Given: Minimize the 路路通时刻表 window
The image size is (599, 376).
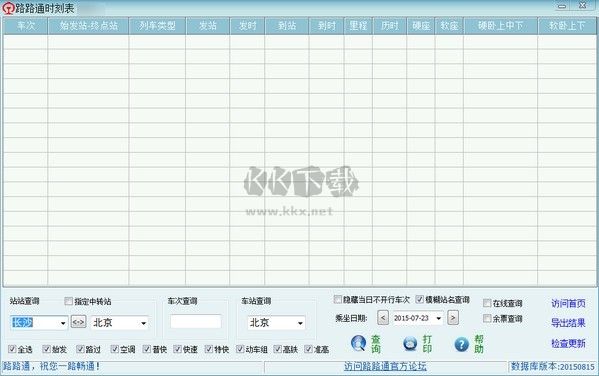Looking at the screenshot, I should [x=561, y=6].
